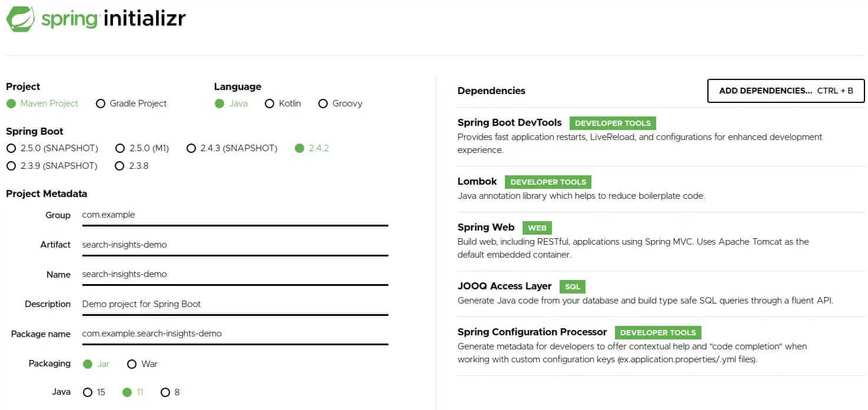Click the Spring Initializr leaf logo

point(21,18)
